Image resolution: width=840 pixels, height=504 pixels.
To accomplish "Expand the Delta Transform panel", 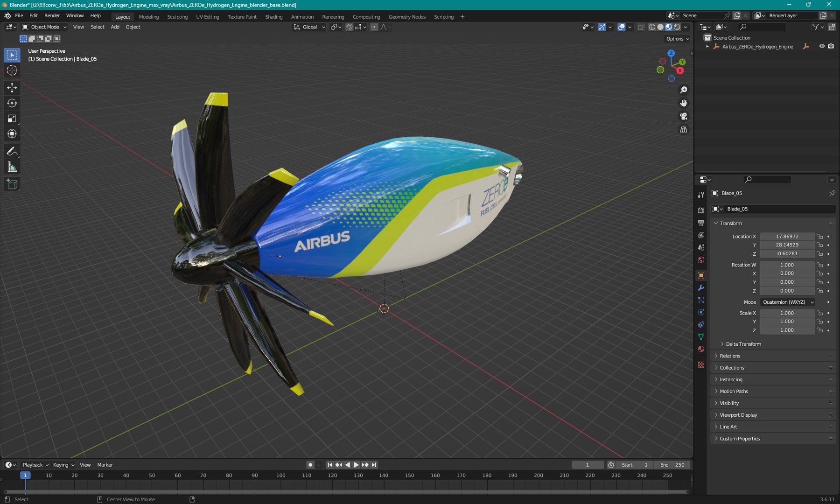I will (x=743, y=344).
